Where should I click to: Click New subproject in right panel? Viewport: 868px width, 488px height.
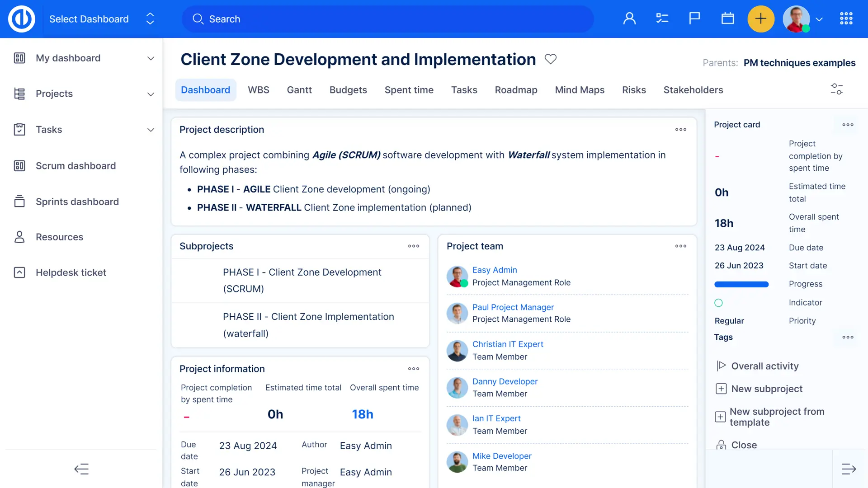click(766, 389)
